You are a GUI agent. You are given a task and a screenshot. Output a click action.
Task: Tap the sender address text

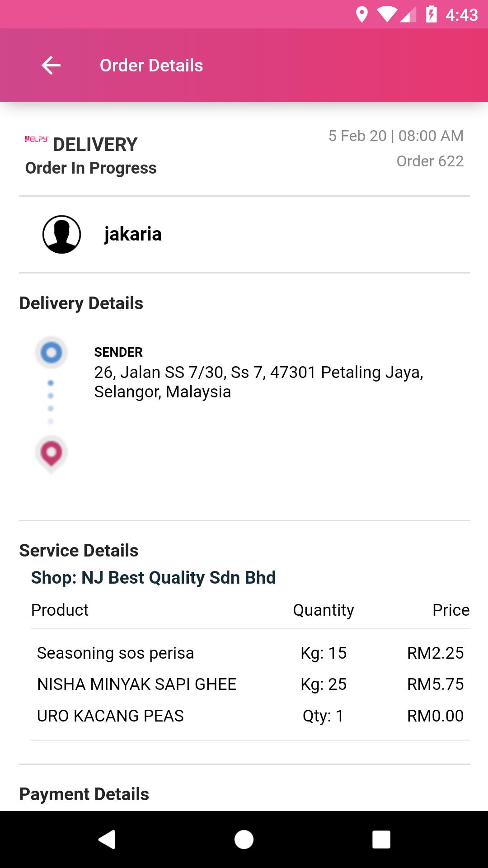point(258,382)
